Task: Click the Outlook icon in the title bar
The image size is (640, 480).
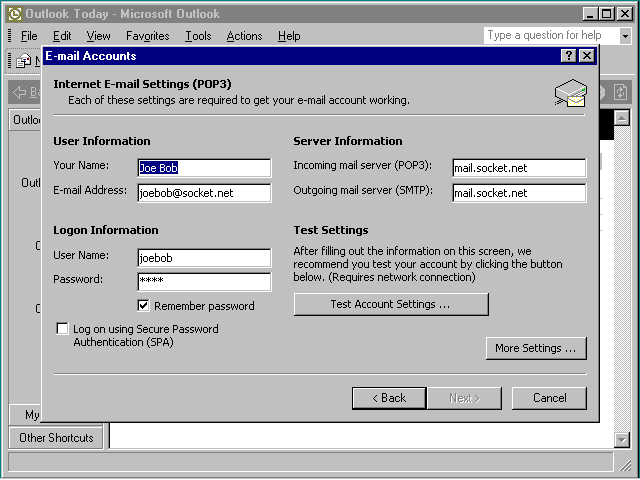Action: 14,13
